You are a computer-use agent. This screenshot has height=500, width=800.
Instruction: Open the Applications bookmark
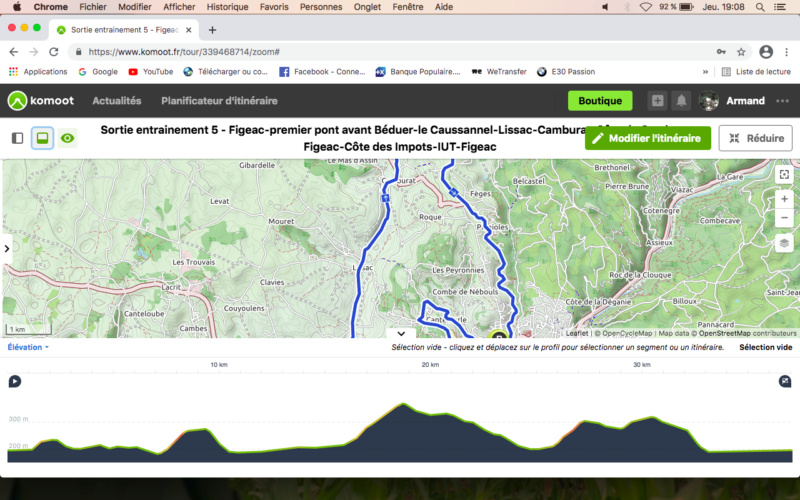(38, 72)
